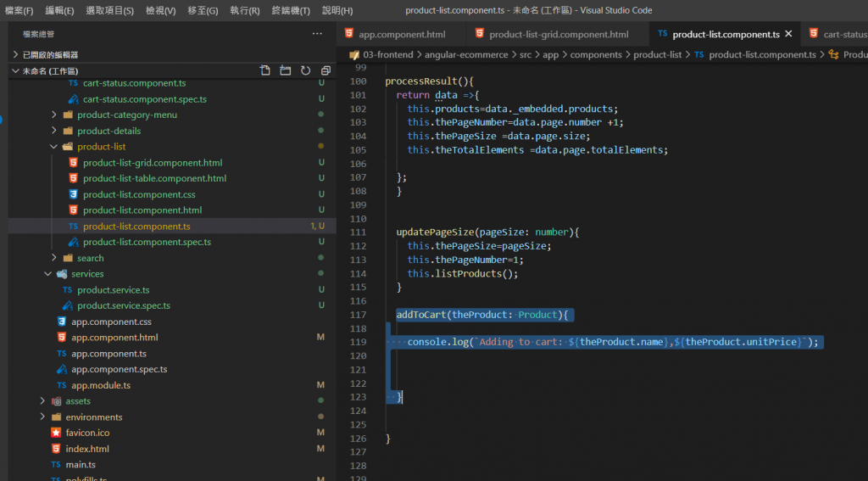Click 03-frontend in the breadcrumb
This screenshot has height=481, width=868.
click(x=387, y=54)
